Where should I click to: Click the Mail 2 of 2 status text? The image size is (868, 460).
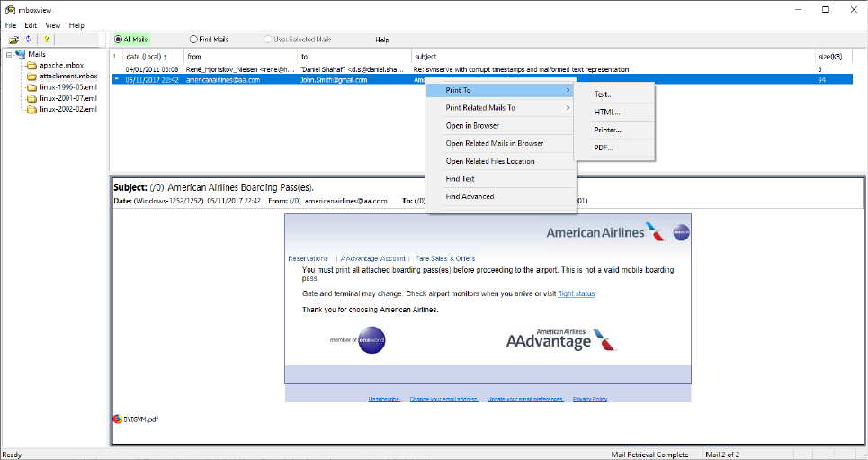[x=722, y=455]
